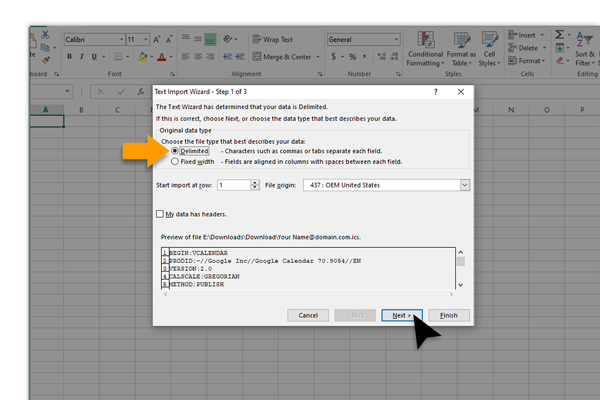Viewport: 600px width, 400px height.
Task: Open the Sort & Filter menu
Action: tap(585, 49)
